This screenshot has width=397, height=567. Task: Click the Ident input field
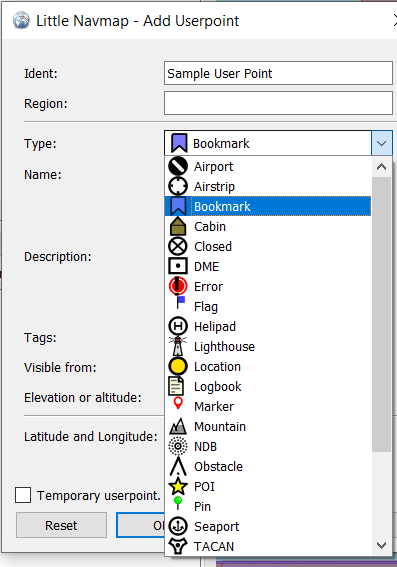click(x=278, y=73)
